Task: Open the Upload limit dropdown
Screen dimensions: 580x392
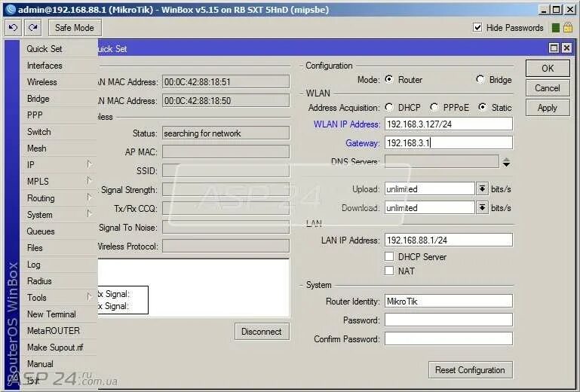Action: click(482, 188)
